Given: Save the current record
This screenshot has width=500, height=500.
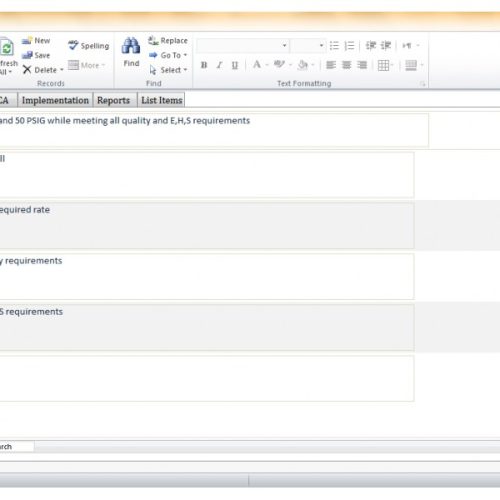Looking at the screenshot, I should [x=36, y=55].
